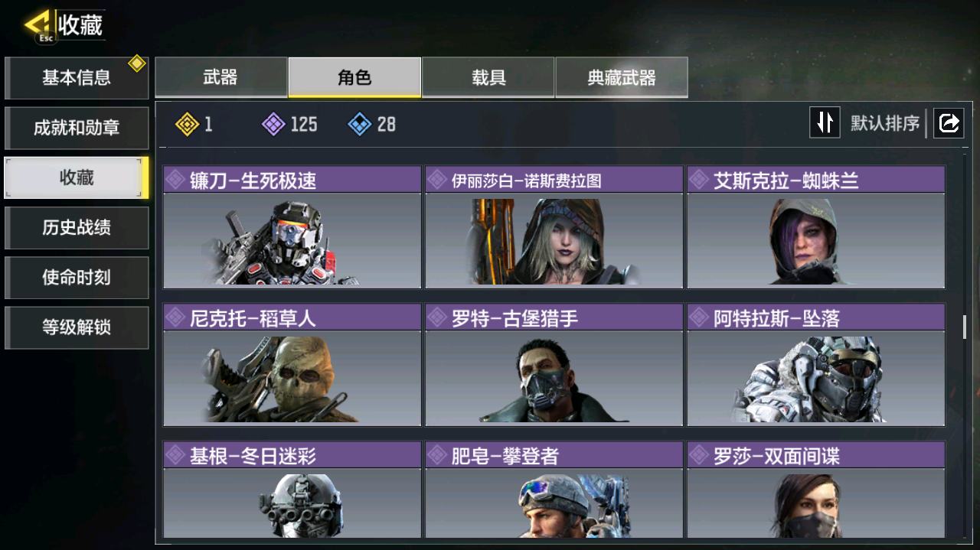Click the gold legendary rarity diamond icon

[x=187, y=124]
